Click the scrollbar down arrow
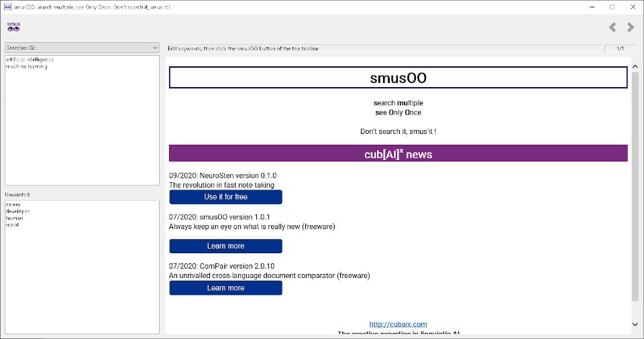 click(635, 324)
